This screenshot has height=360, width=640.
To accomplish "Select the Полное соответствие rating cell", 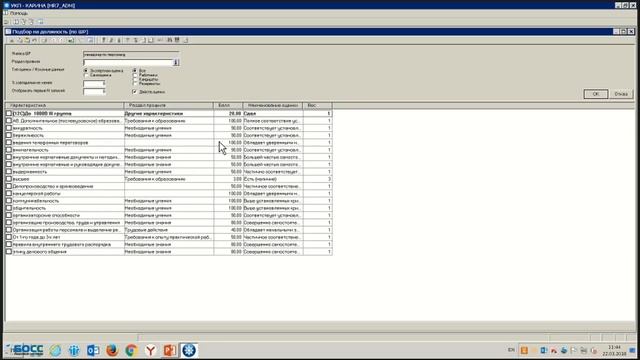I will tap(273, 121).
